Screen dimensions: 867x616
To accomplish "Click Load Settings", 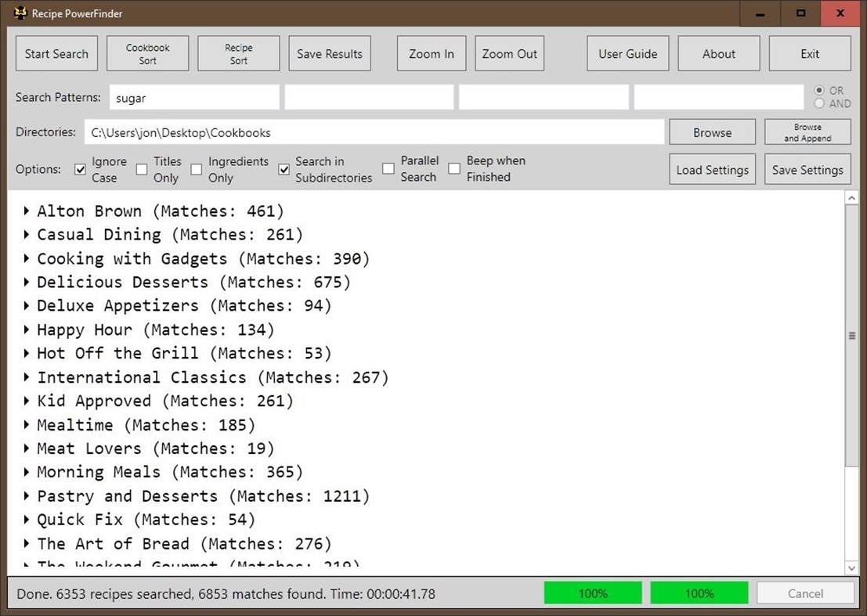I will (712, 169).
